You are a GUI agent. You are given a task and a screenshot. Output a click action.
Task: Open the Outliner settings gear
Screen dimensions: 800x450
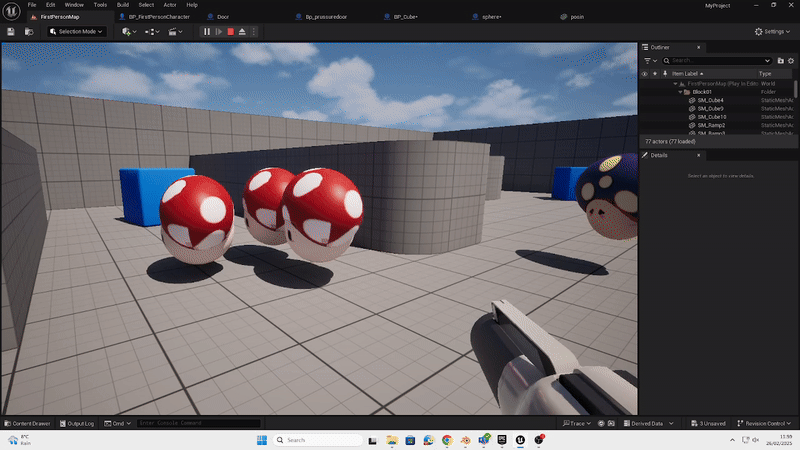(791, 61)
